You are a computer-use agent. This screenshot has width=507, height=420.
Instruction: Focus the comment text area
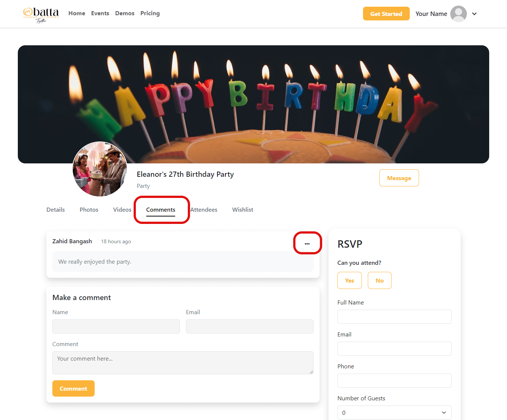(x=183, y=363)
